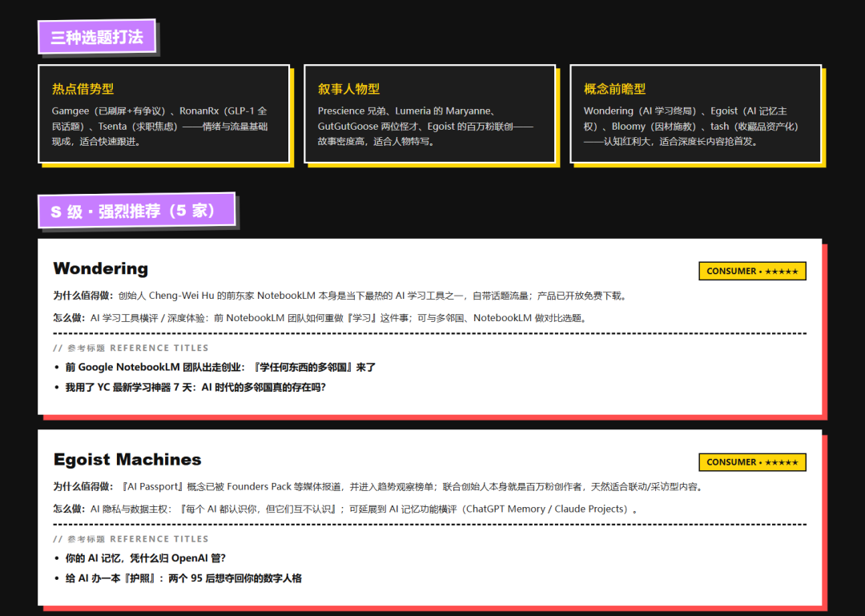865x616 pixels.
Task: Click the 三种选题打法 section heading
Action: tap(97, 37)
